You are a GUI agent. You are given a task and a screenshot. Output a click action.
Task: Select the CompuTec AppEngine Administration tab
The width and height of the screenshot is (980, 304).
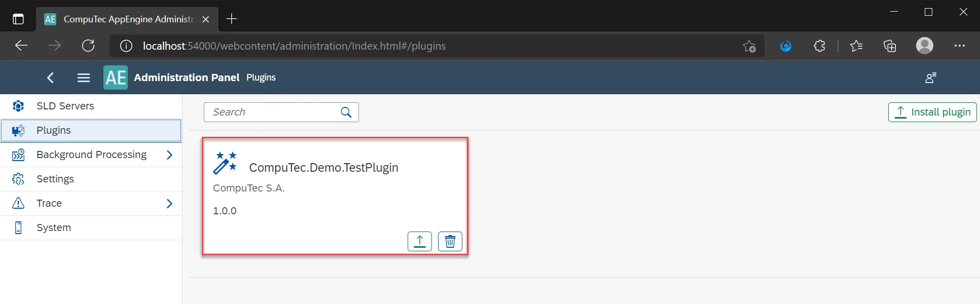[127, 19]
